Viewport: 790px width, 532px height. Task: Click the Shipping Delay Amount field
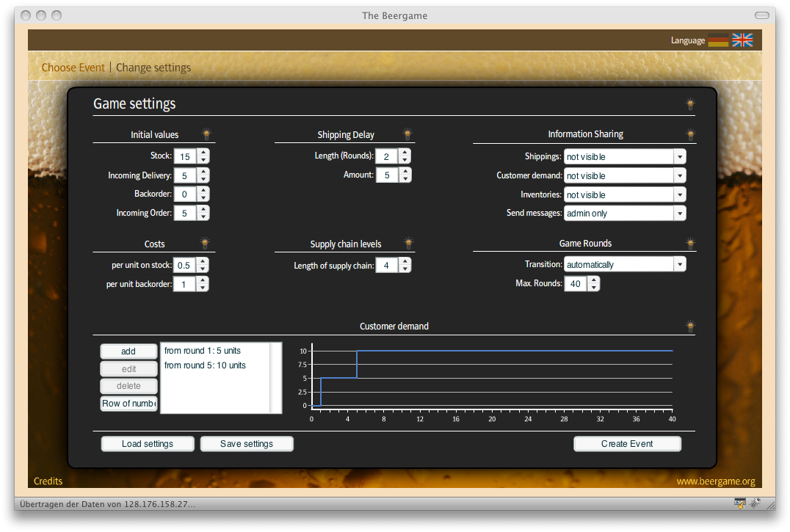pyautogui.click(x=388, y=175)
